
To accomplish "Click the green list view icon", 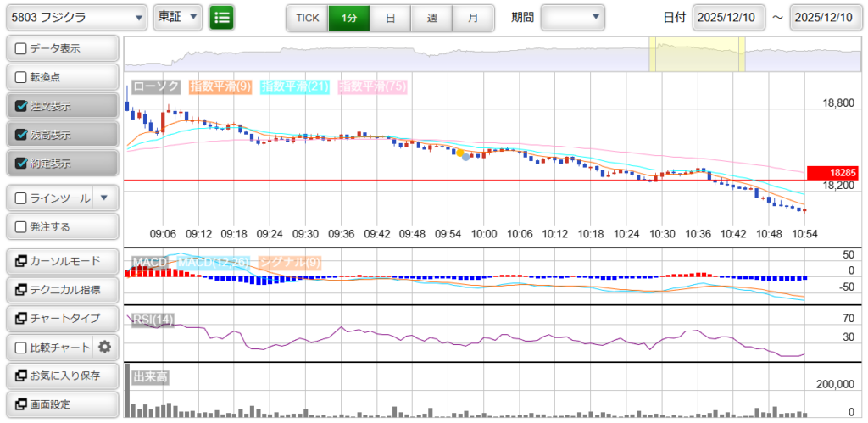I will [222, 18].
